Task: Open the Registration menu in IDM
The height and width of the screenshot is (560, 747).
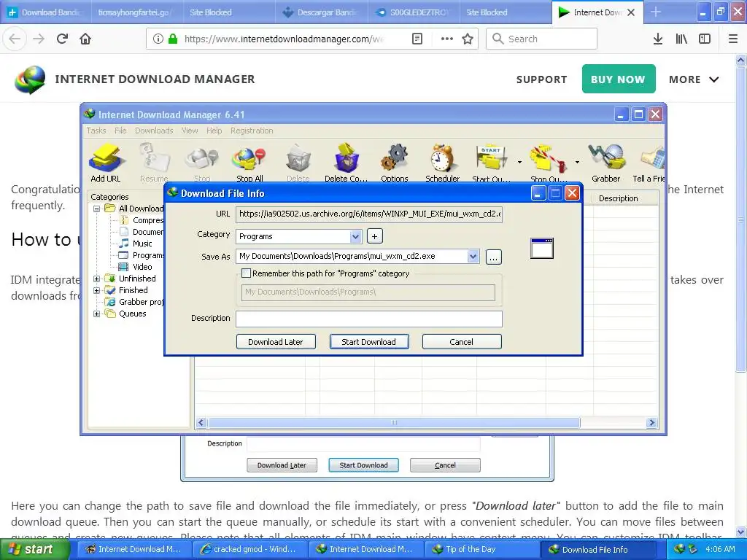Action: point(252,131)
